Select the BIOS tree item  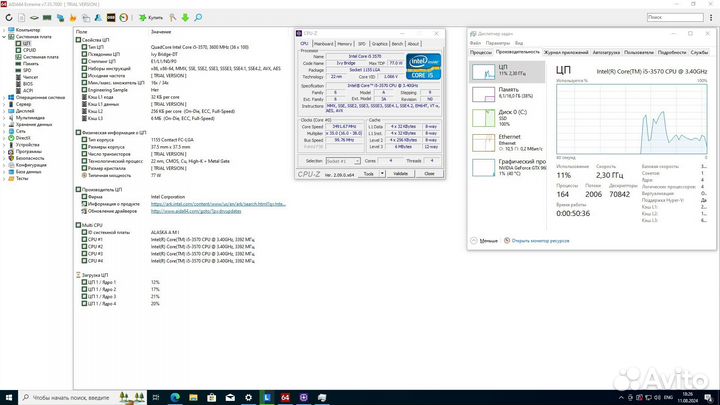(28, 84)
